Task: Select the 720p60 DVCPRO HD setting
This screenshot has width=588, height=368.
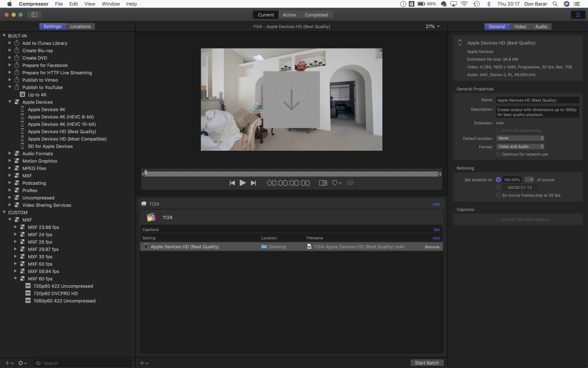Action: [x=56, y=293]
